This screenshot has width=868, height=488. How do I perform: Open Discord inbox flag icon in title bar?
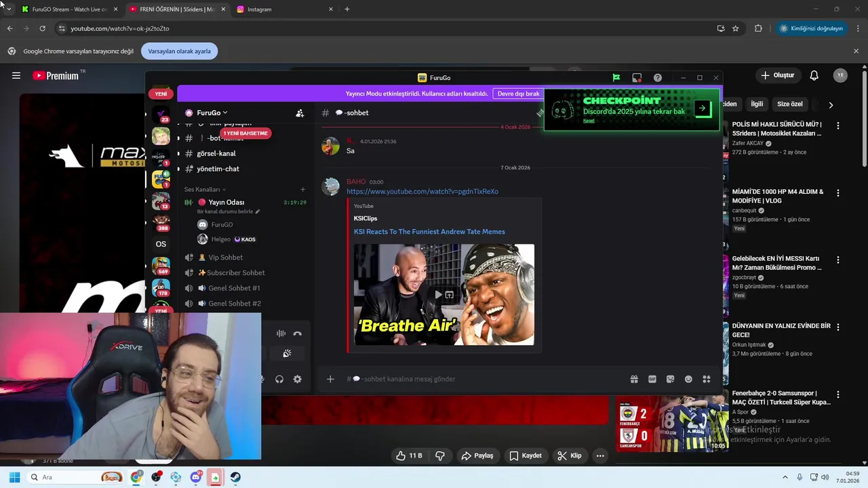616,78
